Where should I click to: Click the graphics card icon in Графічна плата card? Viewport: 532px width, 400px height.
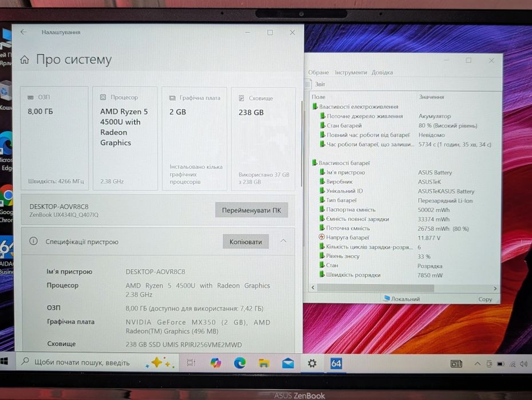click(172, 98)
